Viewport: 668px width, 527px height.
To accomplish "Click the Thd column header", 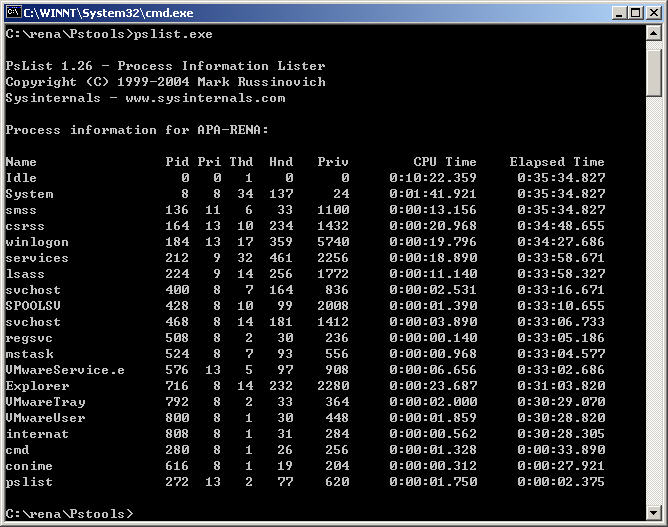I will click(x=241, y=162).
